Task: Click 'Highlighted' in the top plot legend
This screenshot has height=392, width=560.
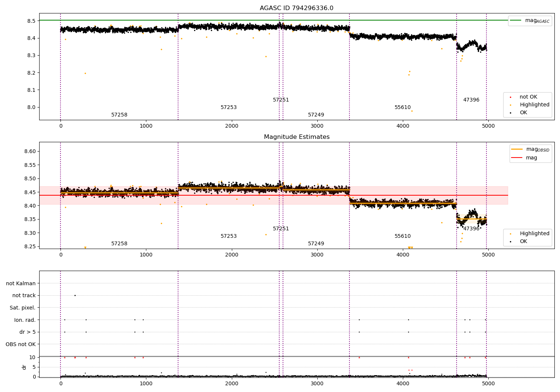Action: click(535, 105)
